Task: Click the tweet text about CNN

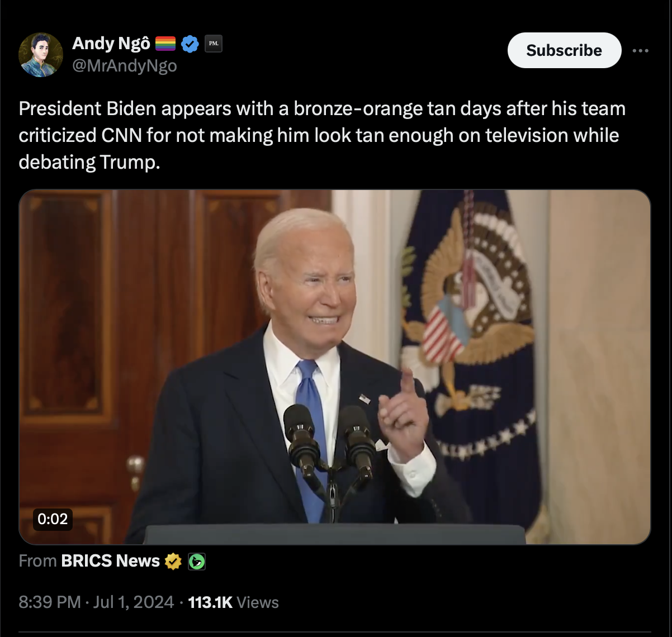Action: click(x=321, y=135)
